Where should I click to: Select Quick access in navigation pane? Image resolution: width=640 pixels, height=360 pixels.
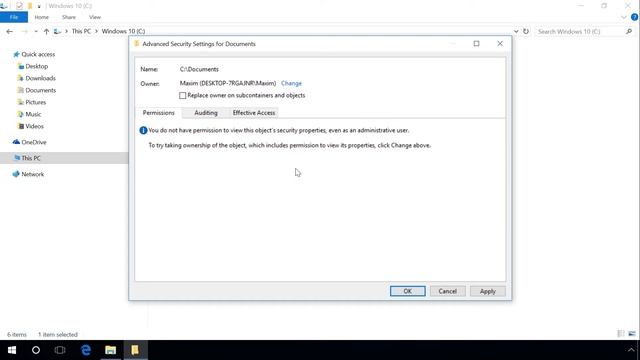pos(38,54)
